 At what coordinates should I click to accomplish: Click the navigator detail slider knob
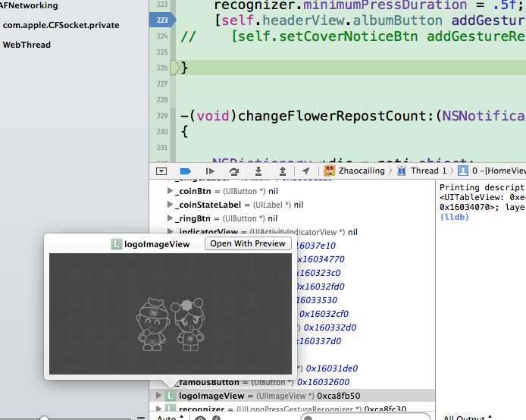(44, 418)
